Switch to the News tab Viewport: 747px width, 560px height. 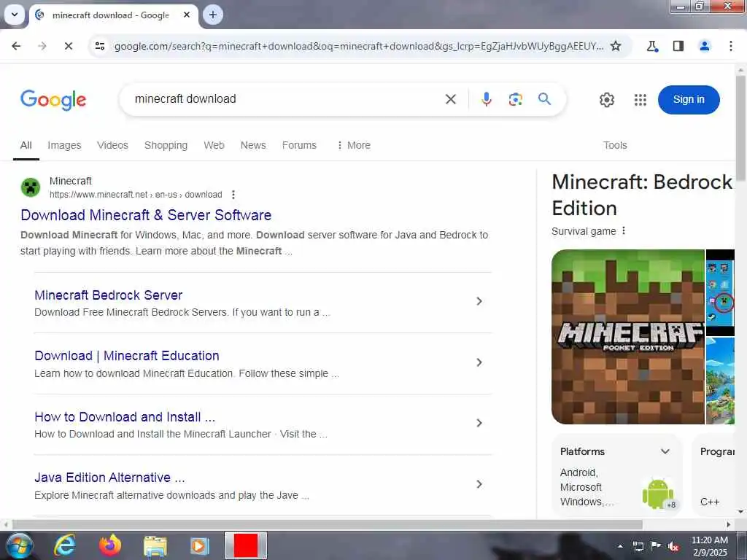coord(253,145)
